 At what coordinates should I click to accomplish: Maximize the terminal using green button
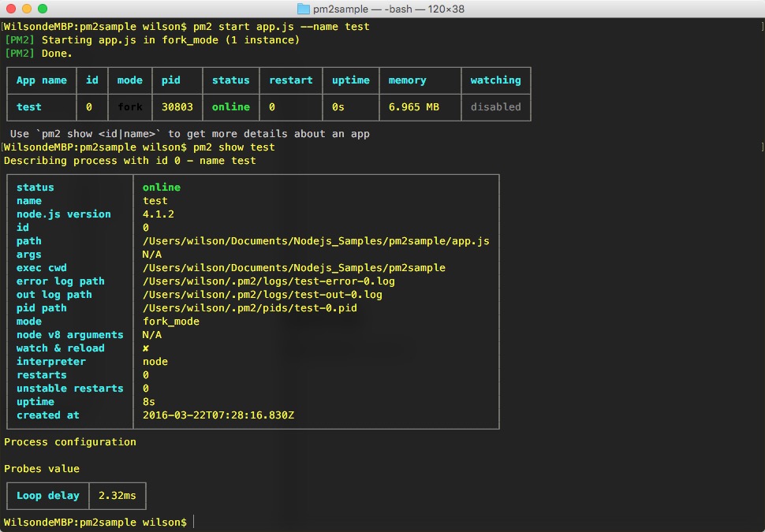(x=43, y=9)
